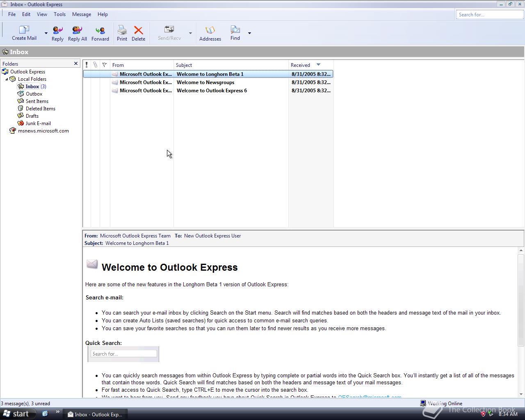Open the Tools menu
Screen dimensions: 525x420
(x=59, y=14)
